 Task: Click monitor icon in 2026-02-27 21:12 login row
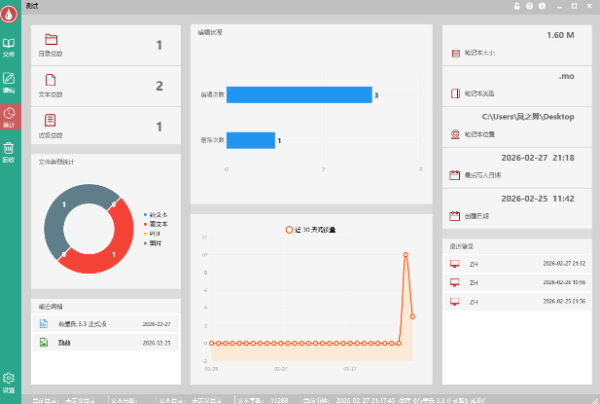(x=455, y=264)
